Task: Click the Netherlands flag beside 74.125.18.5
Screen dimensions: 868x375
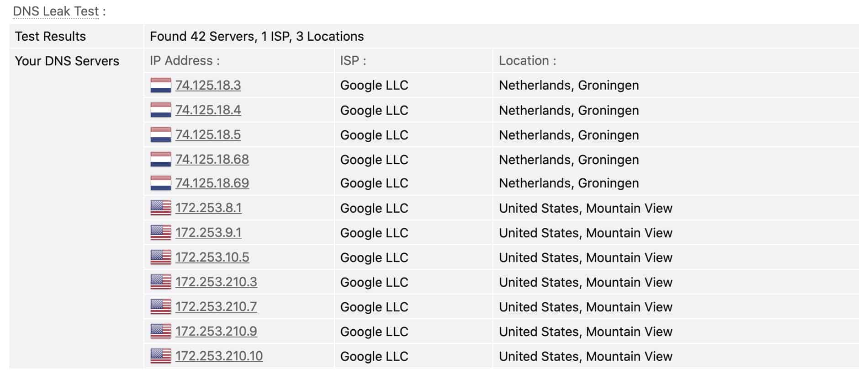Action: [160, 134]
